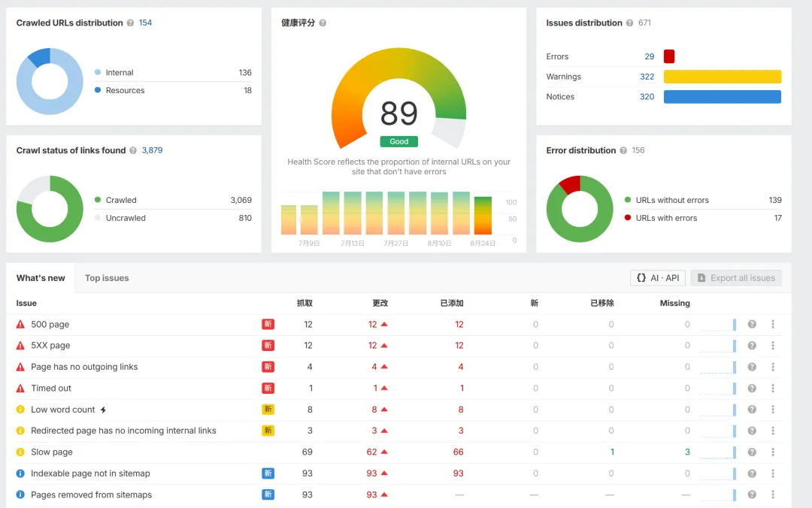Open the 500 page issue
Screen dimensions: 812x508
point(50,324)
